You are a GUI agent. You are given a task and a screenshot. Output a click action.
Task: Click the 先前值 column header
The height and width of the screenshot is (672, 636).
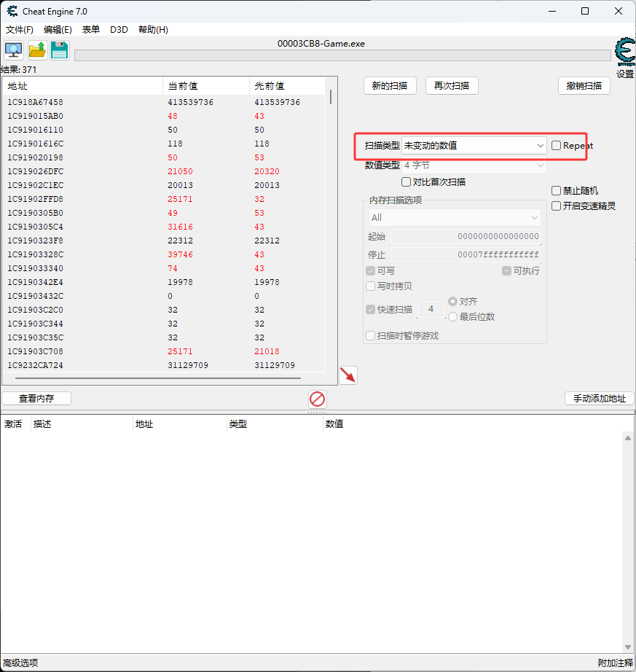click(287, 86)
